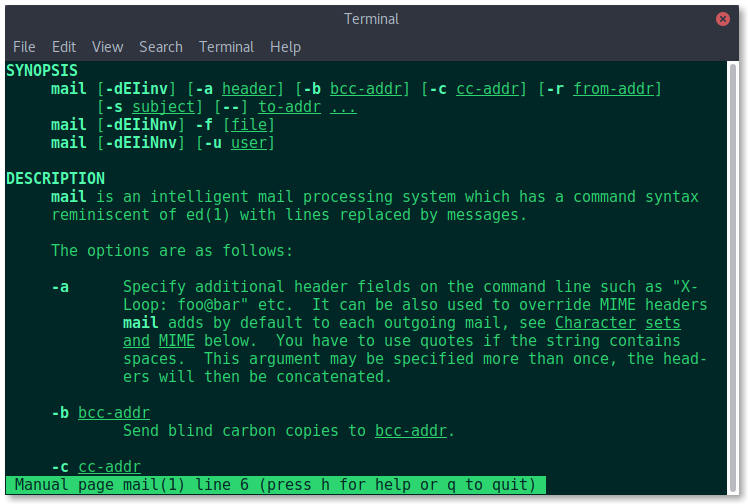Image resolution: width=748 pixels, height=504 pixels.
Task: Click the vertical scrollbar thumb
Action: (x=733, y=278)
